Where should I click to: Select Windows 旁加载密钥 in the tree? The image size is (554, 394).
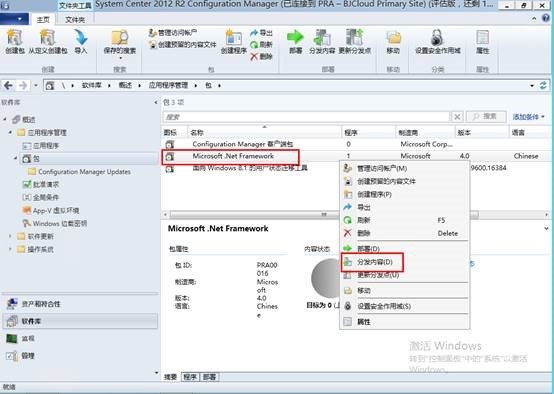coord(55,223)
